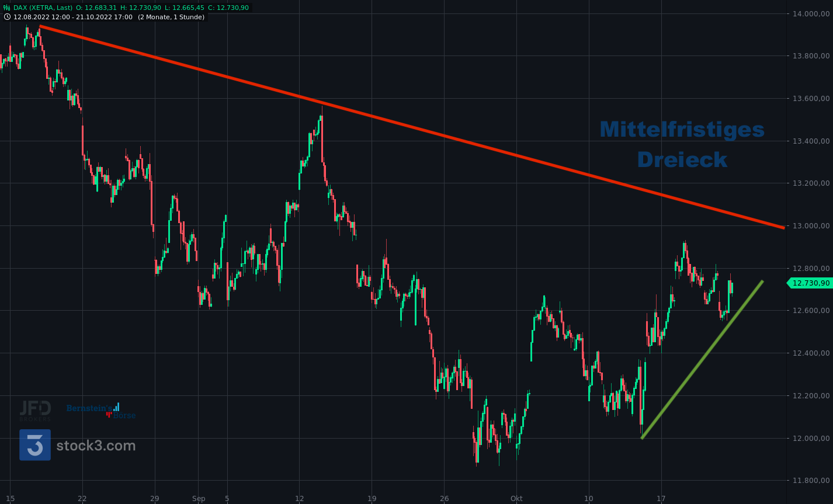Click the low value "L: 12.665,45"
The image size is (833, 504).
click(185, 8)
